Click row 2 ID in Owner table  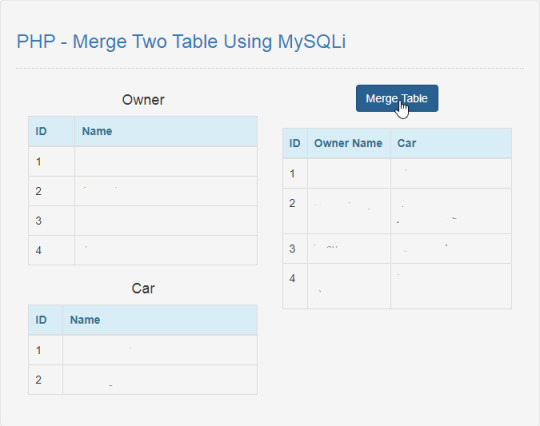tap(39, 191)
